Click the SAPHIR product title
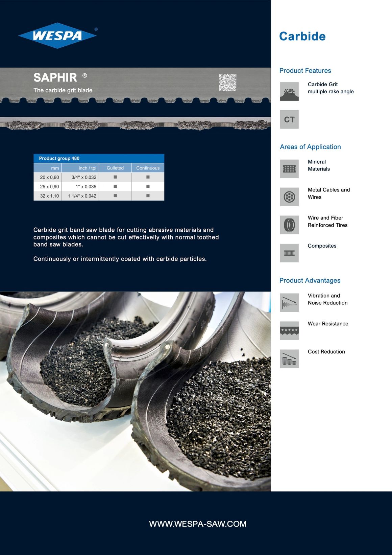Viewport: 392px width, 555px height. (x=55, y=77)
